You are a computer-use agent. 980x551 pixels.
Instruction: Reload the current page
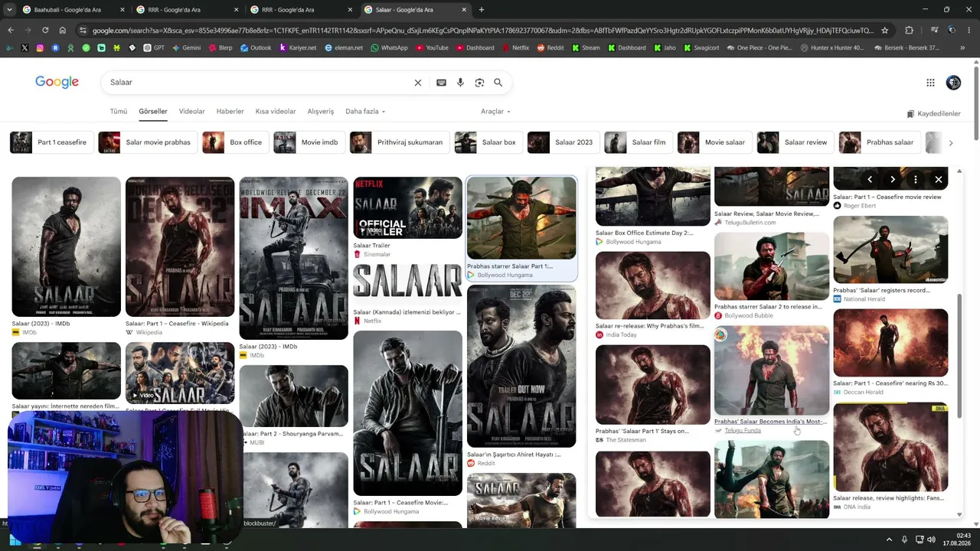coord(45,31)
